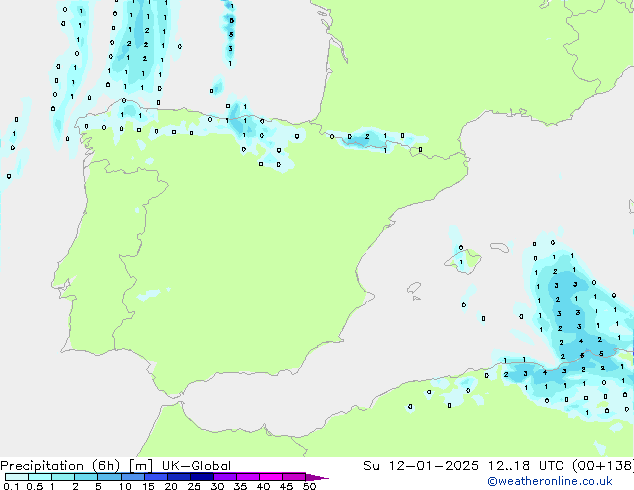Click the '(00+138)' forecast offset text
Image resolution: width=634 pixels, height=490 pixels.
coord(603,466)
